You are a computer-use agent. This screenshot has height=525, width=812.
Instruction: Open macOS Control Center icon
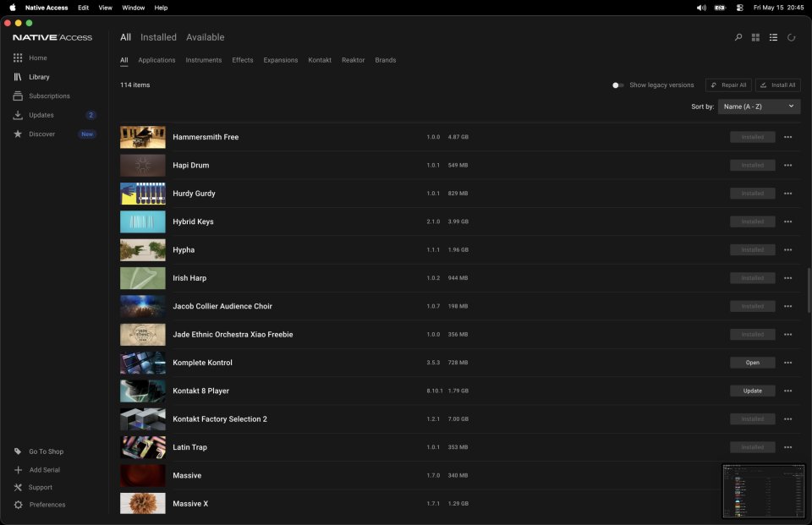(739, 8)
